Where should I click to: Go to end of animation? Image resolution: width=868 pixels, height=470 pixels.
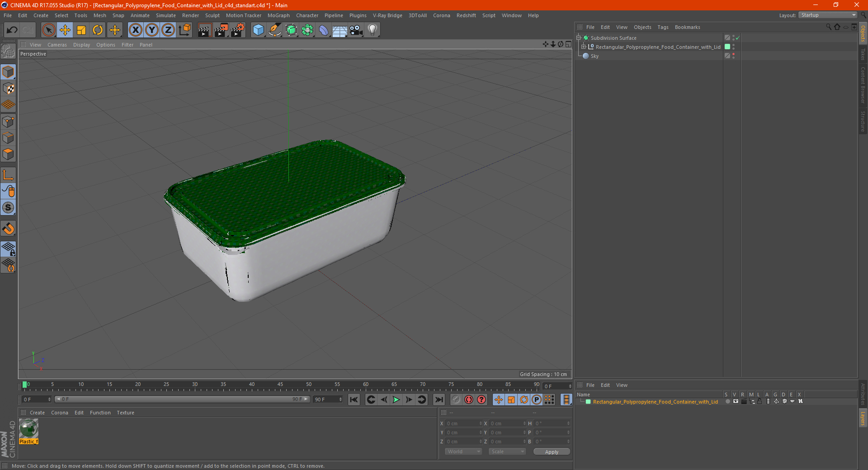click(439, 399)
